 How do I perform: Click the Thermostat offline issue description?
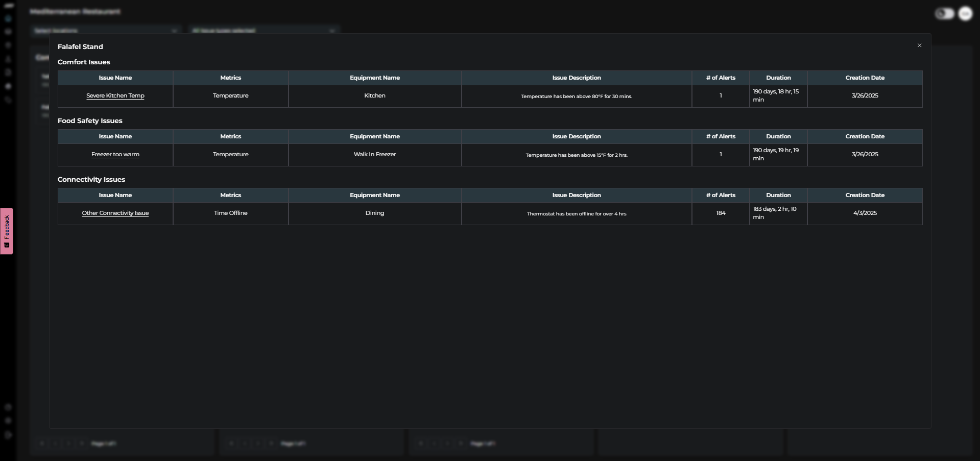(577, 214)
